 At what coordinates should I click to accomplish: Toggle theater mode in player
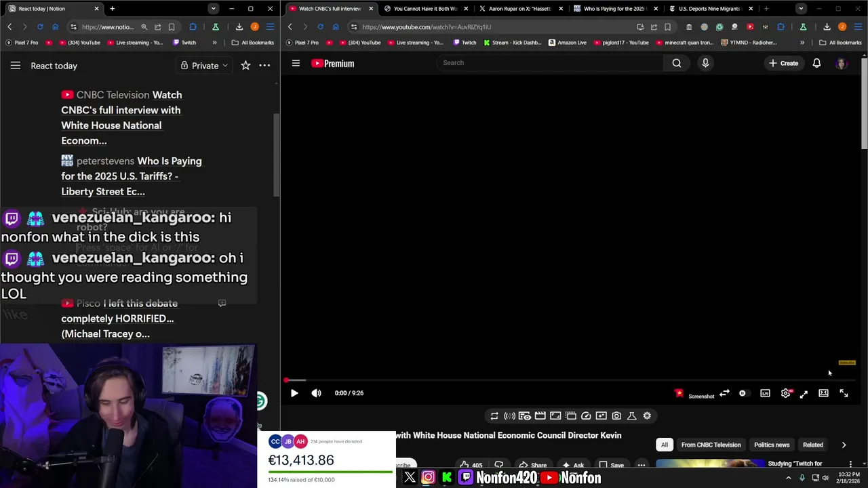[823, 393]
